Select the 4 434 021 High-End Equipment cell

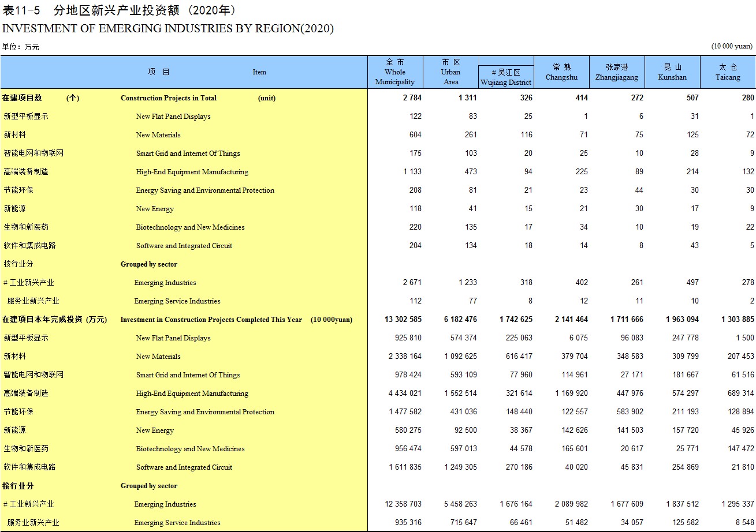pos(405,394)
